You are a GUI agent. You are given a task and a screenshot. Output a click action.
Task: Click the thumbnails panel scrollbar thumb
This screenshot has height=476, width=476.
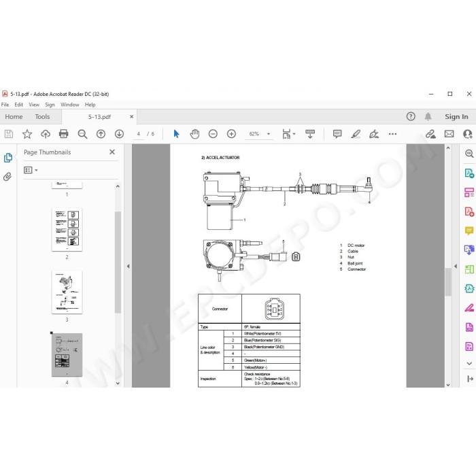click(x=118, y=262)
